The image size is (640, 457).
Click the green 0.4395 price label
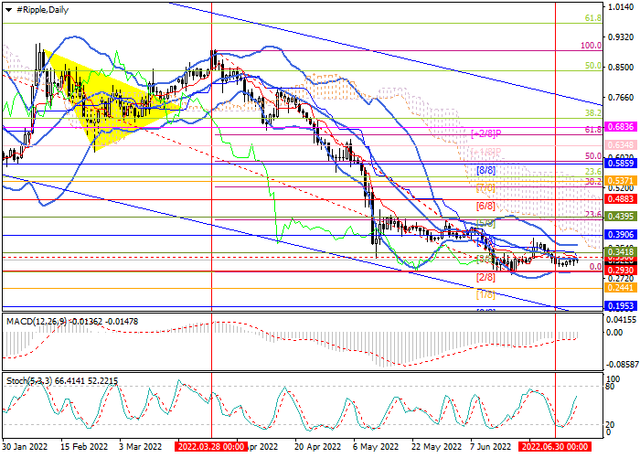[622, 216]
